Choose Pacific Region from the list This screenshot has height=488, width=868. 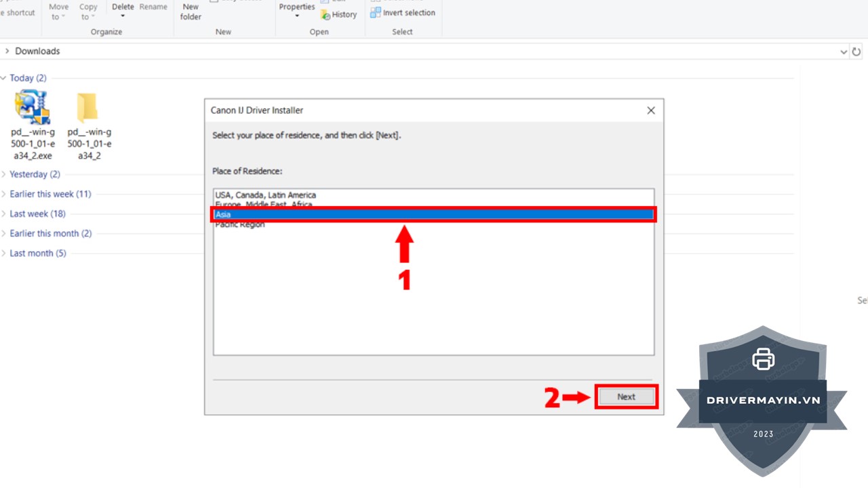240,225
